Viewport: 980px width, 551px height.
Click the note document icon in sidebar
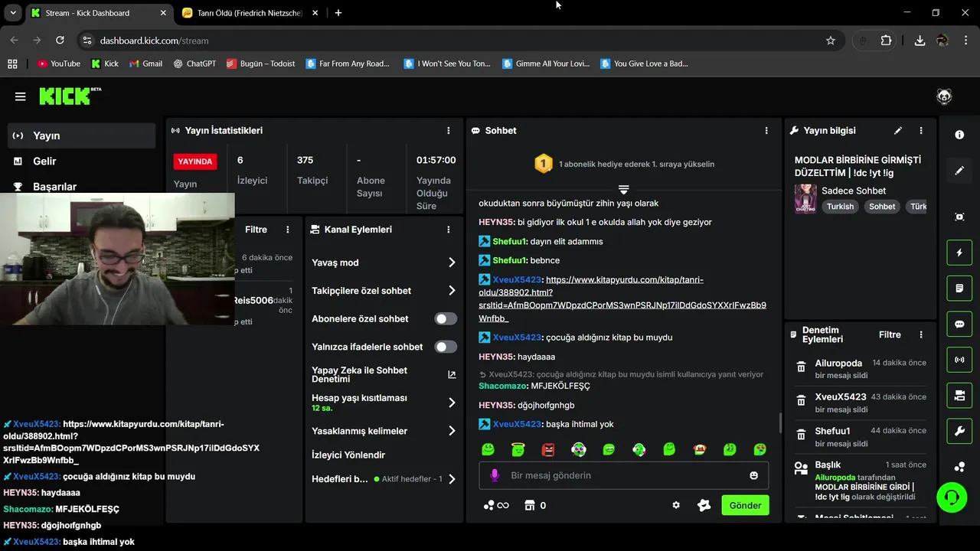point(959,289)
